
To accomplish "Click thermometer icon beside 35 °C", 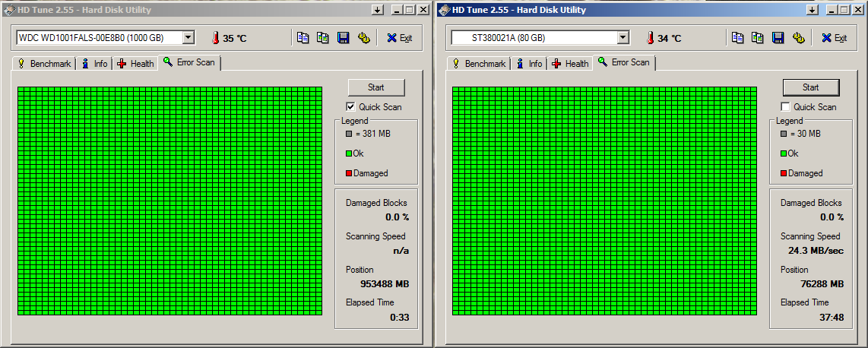I will tap(215, 38).
